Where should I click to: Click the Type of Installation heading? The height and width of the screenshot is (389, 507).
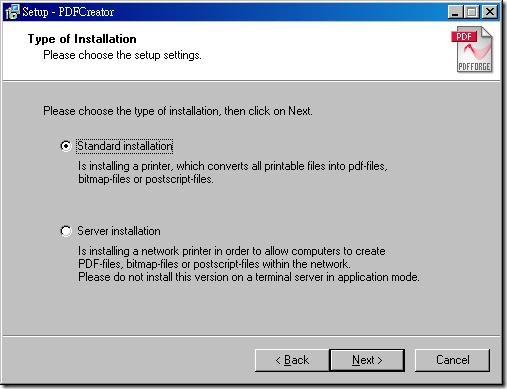[x=82, y=39]
